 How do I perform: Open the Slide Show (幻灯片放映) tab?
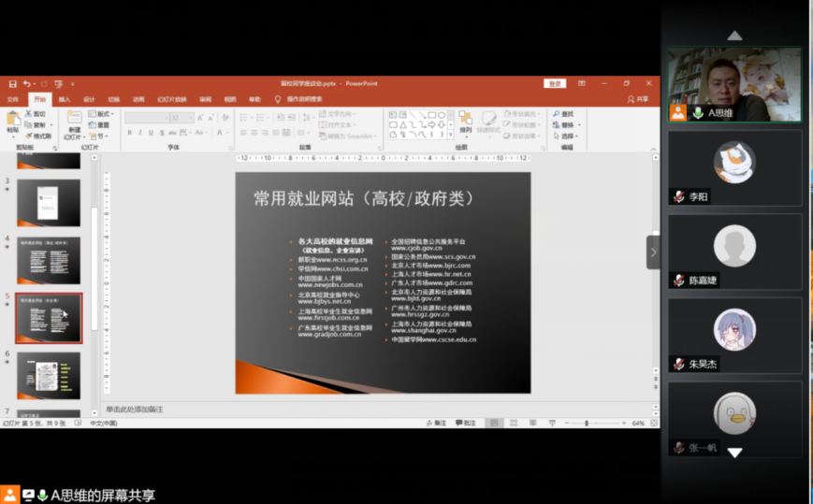(x=171, y=99)
